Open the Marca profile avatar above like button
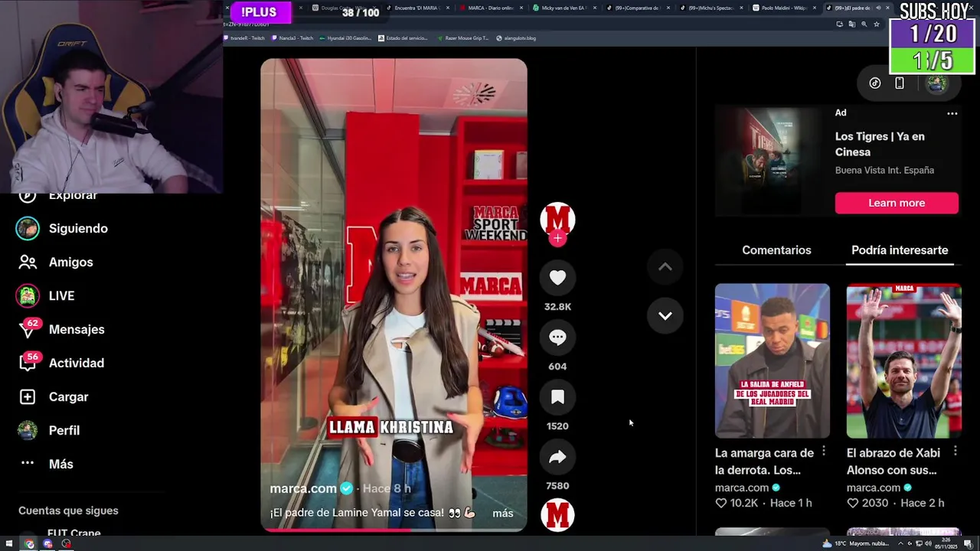Viewport: 980px width, 551px height. click(x=557, y=220)
